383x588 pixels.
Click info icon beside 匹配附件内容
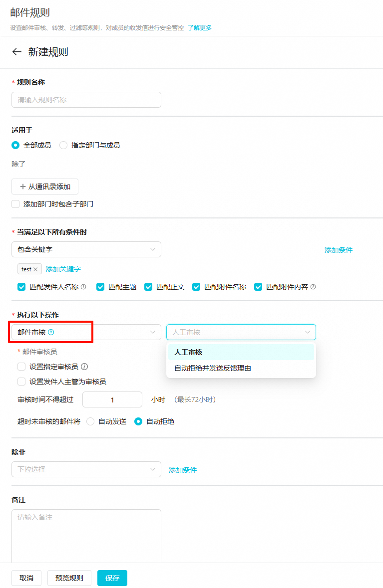(313, 287)
